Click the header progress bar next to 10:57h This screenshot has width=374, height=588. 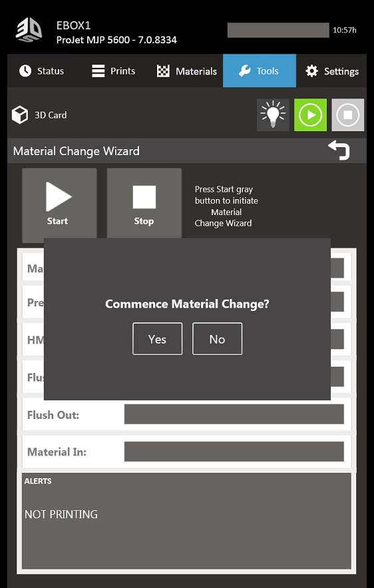click(x=278, y=31)
